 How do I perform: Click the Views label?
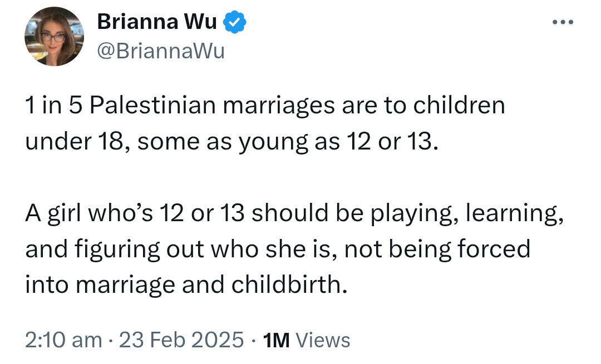[x=323, y=340]
